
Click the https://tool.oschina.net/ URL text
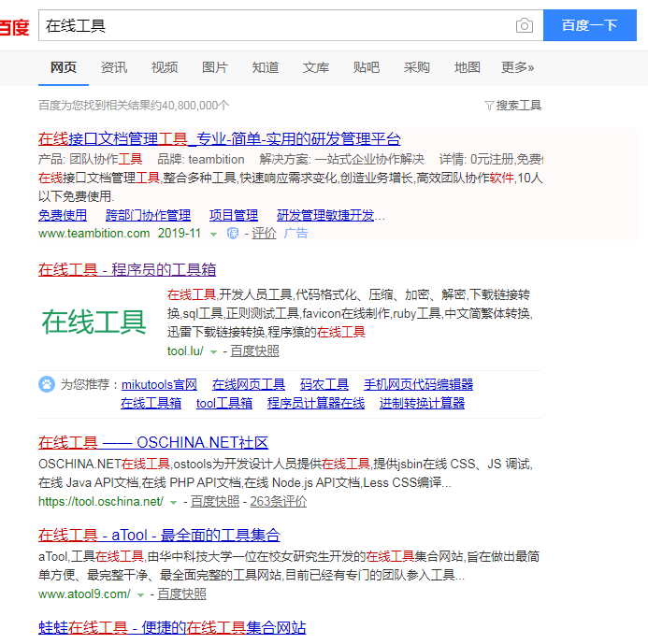tap(101, 502)
